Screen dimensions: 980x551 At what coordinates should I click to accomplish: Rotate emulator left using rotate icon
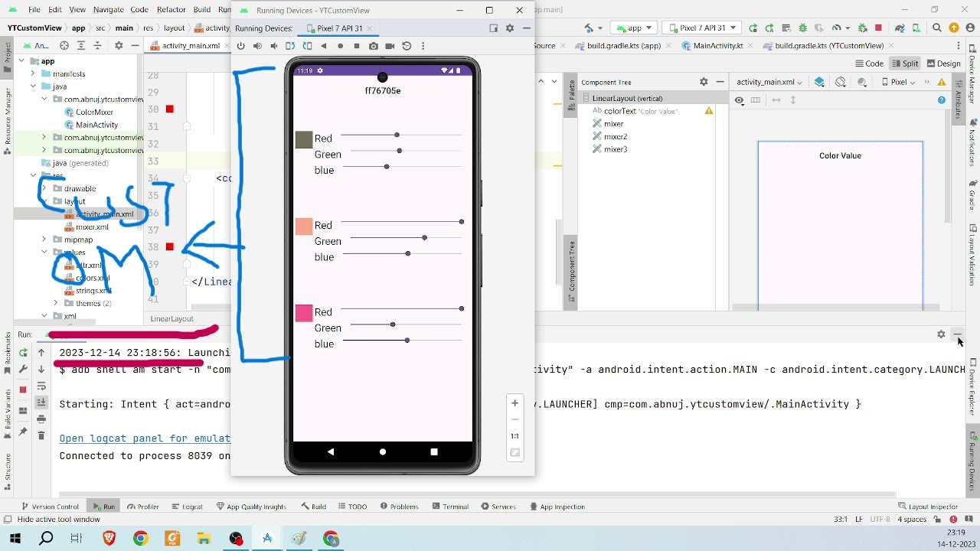click(x=290, y=46)
